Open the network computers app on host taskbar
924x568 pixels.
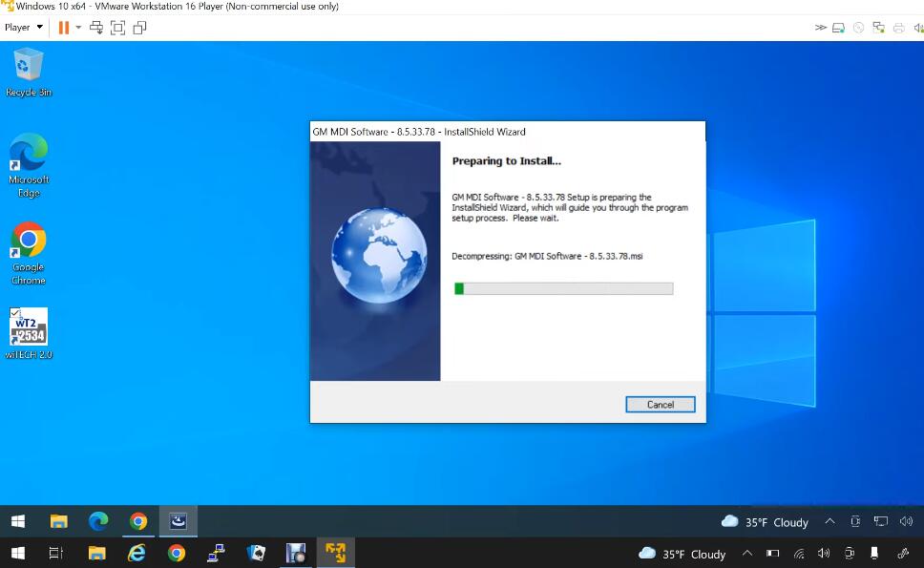coord(217,554)
